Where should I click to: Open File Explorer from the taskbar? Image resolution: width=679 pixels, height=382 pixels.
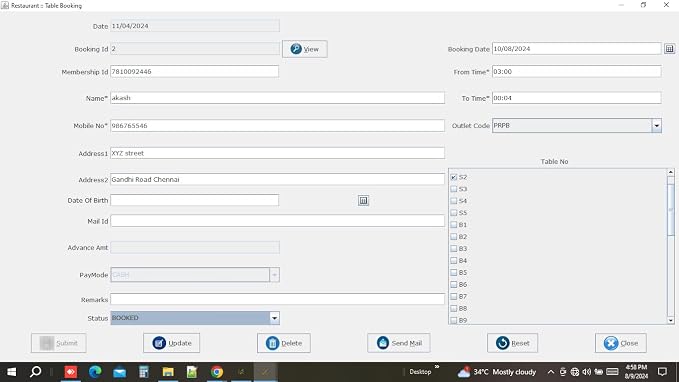168,372
